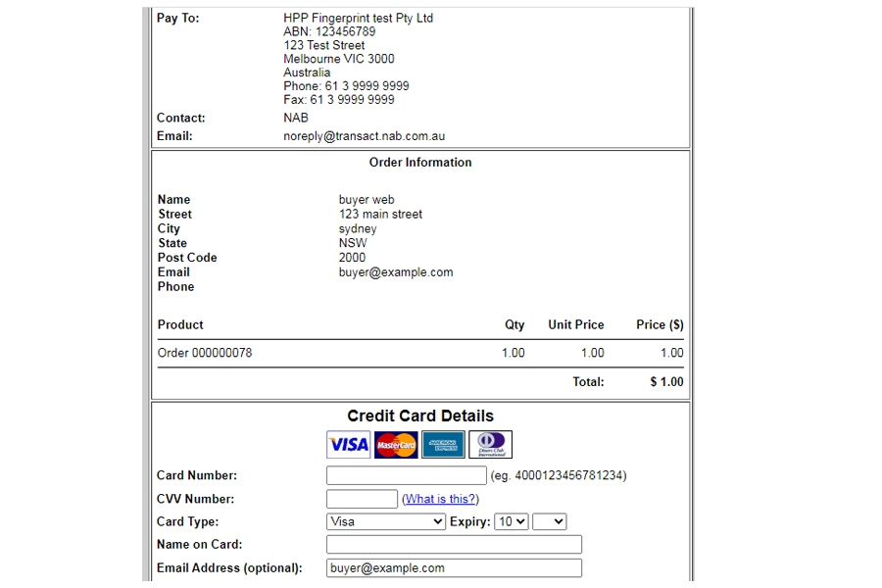Image resolution: width=882 pixels, height=588 pixels.
Task: Open the 'What is this?' CVV help link
Action: (440, 499)
